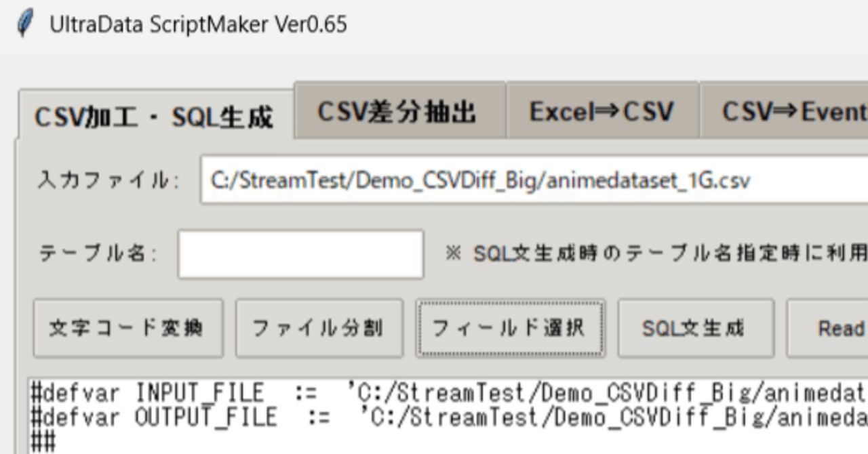Viewport: 868px width, 454px height.
Task: Click the Read button at the right edge
Action: point(827,329)
